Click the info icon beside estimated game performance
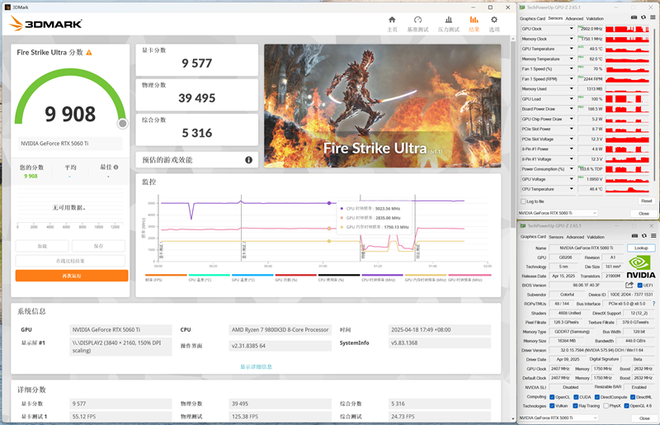 (x=248, y=159)
